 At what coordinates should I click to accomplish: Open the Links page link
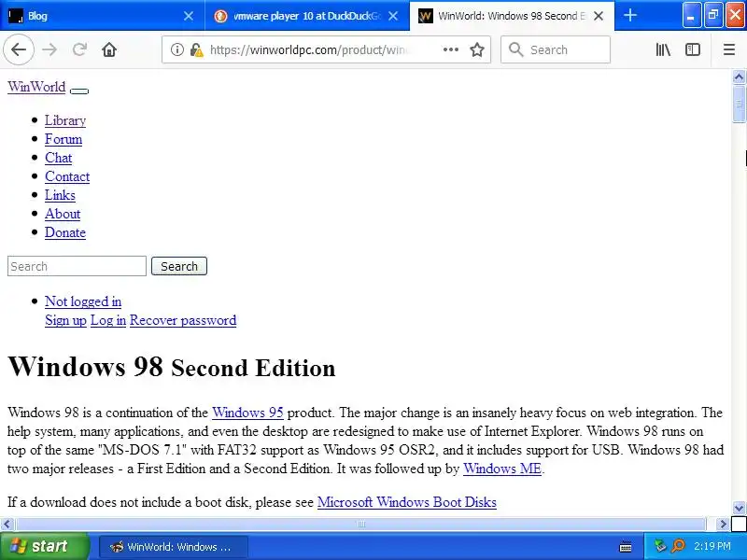pos(60,195)
